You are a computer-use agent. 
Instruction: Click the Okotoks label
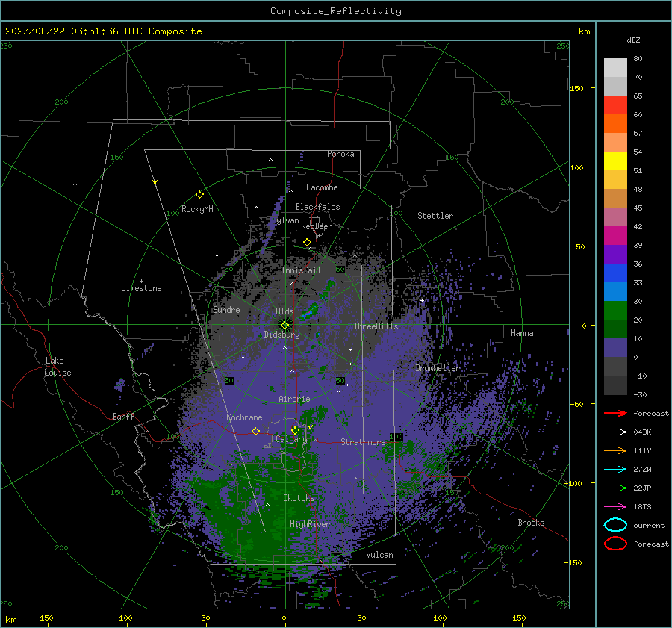299,498
